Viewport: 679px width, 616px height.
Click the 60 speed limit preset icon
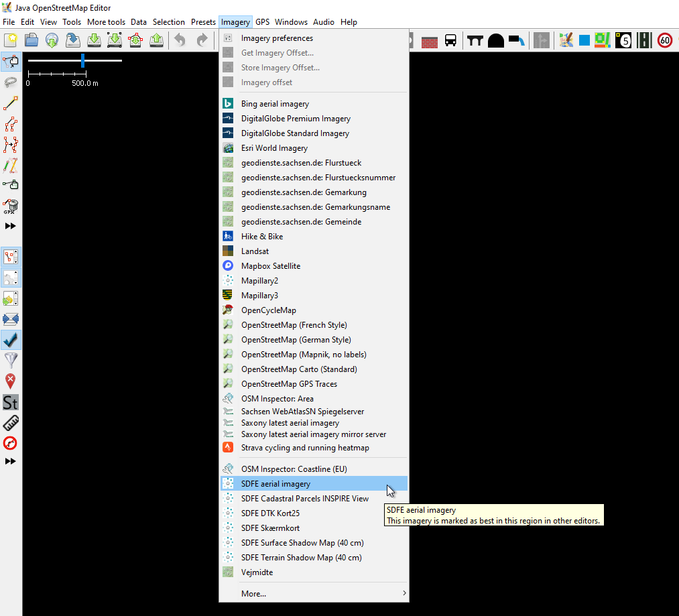[x=664, y=41]
